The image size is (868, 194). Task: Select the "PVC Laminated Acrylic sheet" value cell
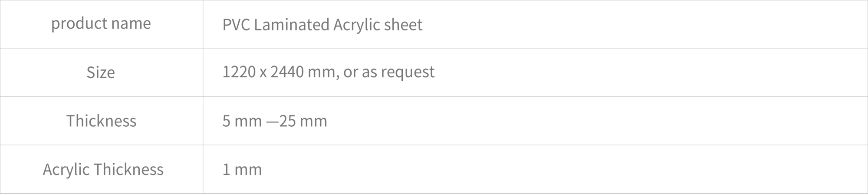[535, 24]
